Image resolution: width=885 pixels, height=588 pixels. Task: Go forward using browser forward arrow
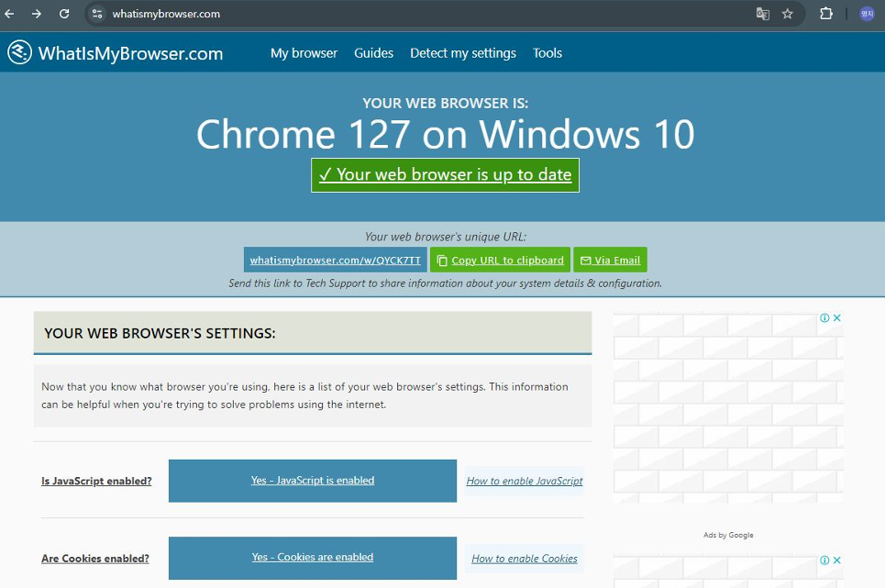37,14
